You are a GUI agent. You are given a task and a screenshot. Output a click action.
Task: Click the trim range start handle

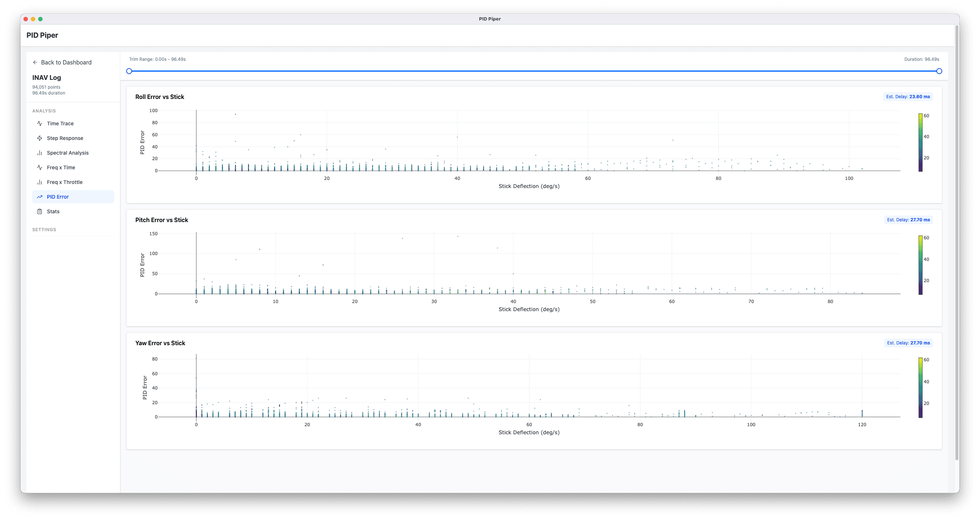(x=129, y=71)
